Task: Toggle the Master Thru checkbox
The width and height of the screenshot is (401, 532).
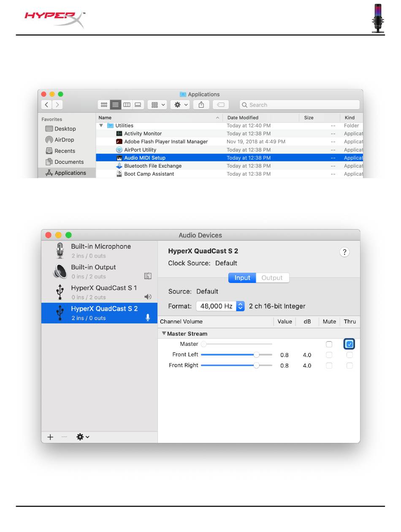Action: click(350, 344)
